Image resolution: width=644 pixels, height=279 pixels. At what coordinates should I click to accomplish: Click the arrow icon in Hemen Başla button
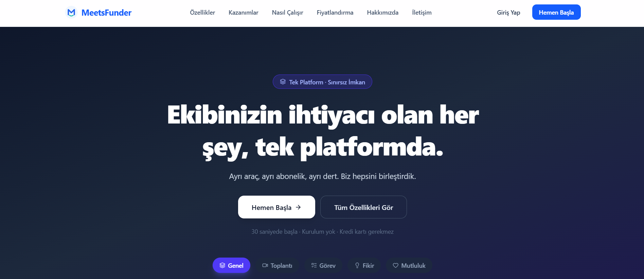(298, 207)
